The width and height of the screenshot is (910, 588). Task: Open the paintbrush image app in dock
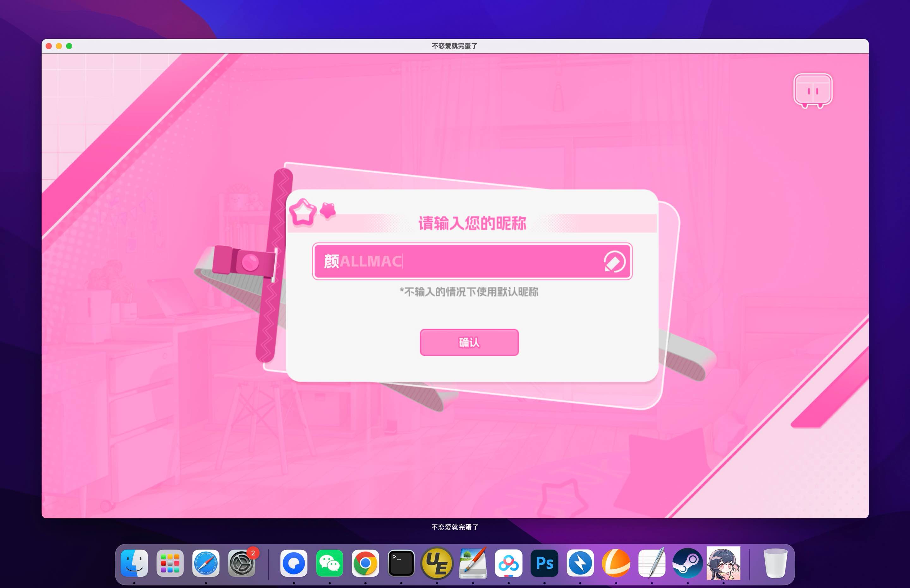tap(473, 563)
